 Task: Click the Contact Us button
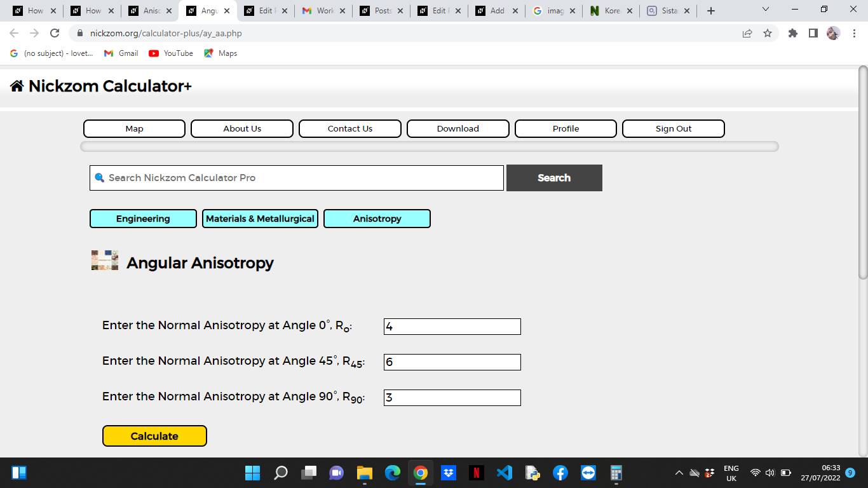pyautogui.click(x=350, y=128)
